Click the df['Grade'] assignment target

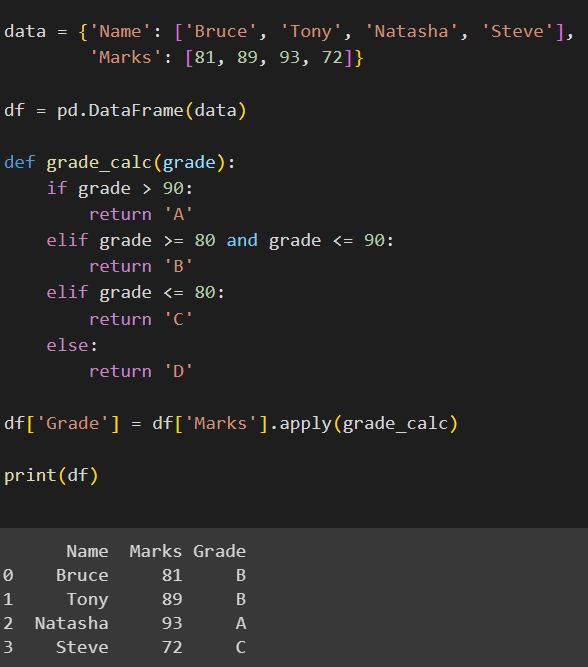62,424
